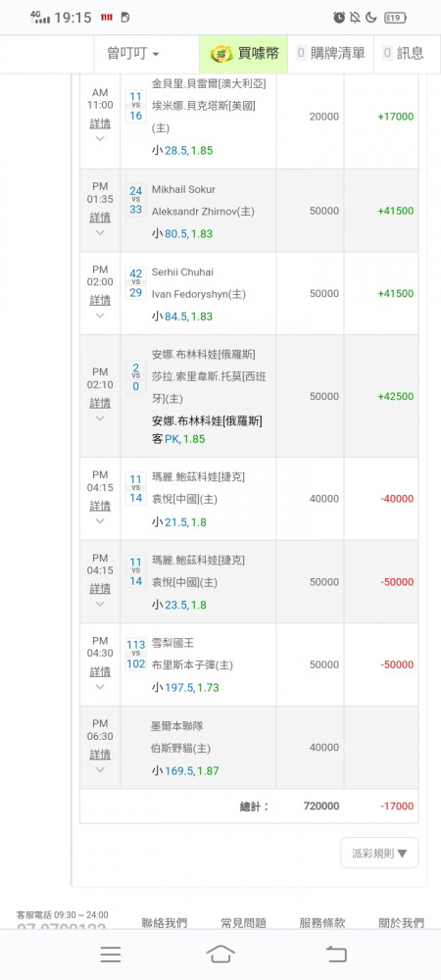Screen dimensions: 441x980
Task: Open the 常見問題 FAQ link
Action: 244,922
